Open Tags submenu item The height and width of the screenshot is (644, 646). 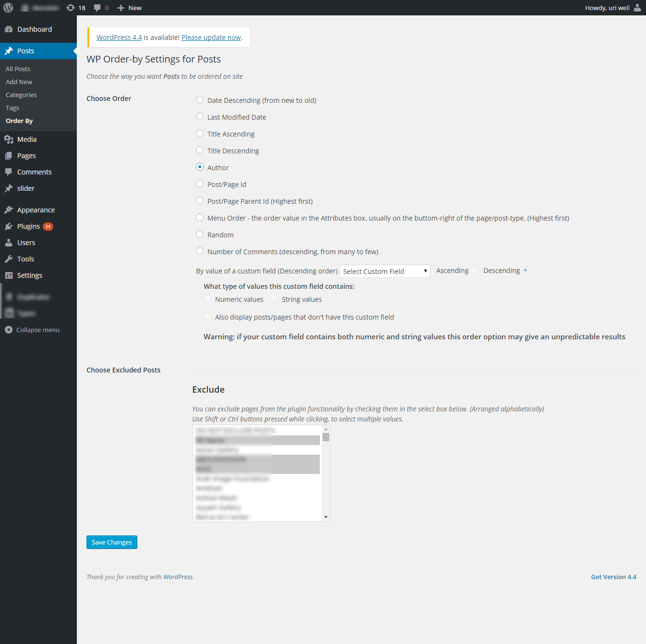[12, 108]
